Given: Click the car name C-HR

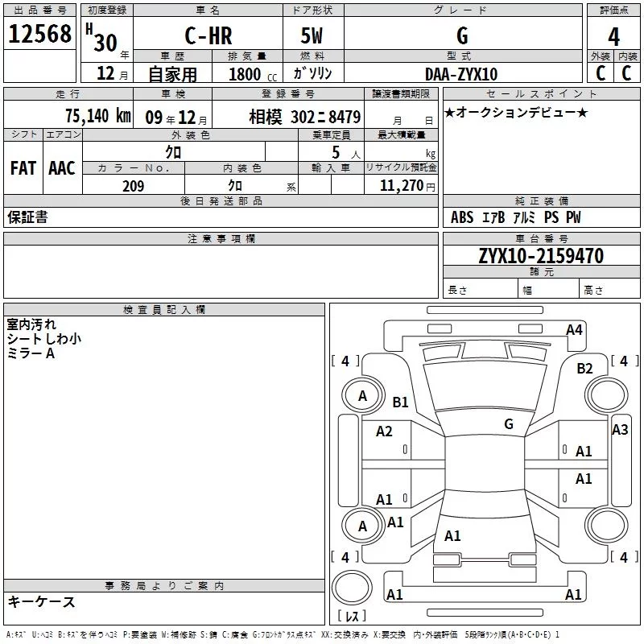Looking at the screenshot, I should click(x=208, y=35).
